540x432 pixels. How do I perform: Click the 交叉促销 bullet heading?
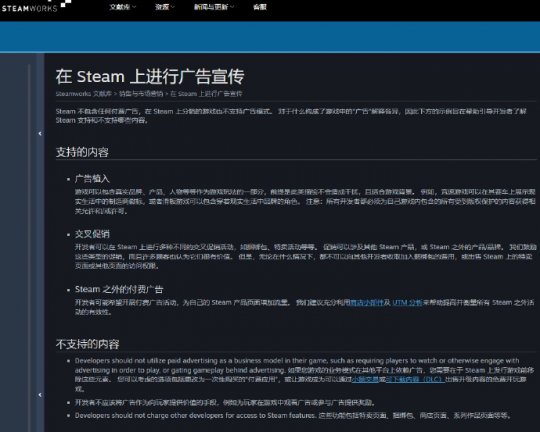pos(92,234)
